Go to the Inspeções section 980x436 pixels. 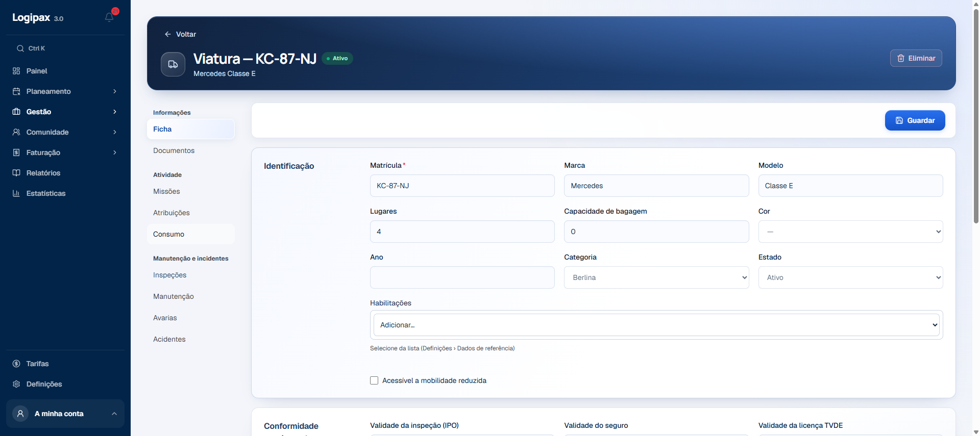191,275
